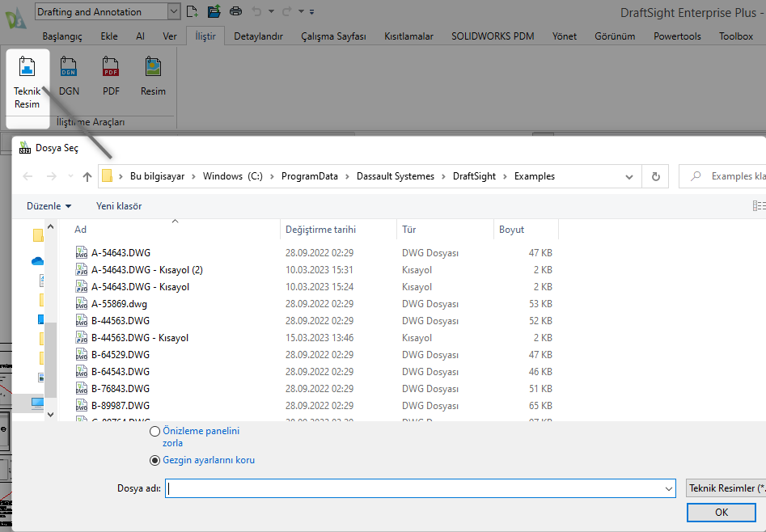Click the Open file icon in quick access
Image resolution: width=766 pixels, height=532 pixels.
pyautogui.click(x=214, y=11)
